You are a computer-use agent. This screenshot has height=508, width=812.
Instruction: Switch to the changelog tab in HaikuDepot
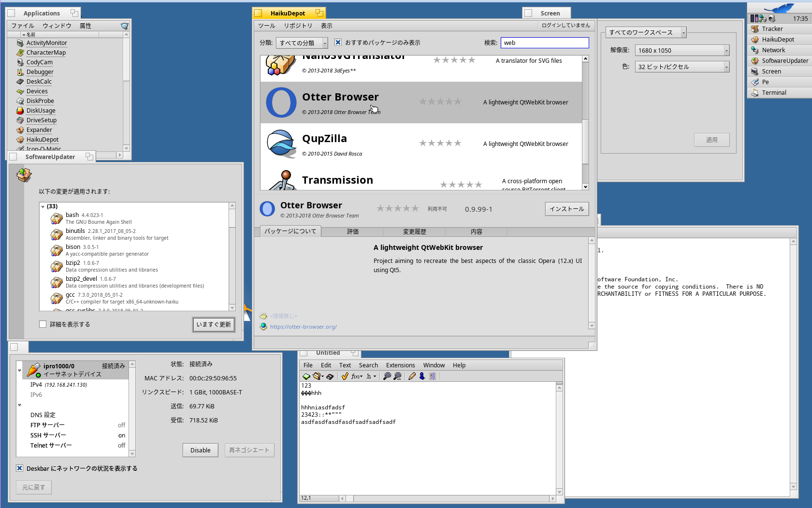tap(415, 232)
